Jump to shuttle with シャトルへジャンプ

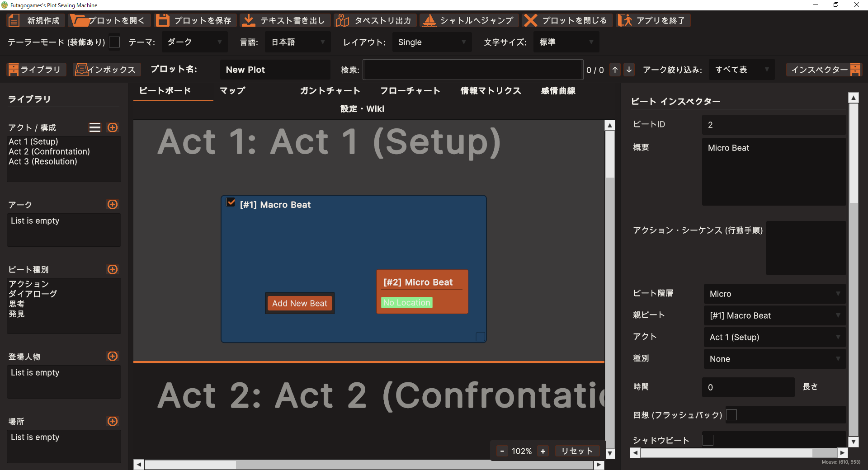point(469,20)
